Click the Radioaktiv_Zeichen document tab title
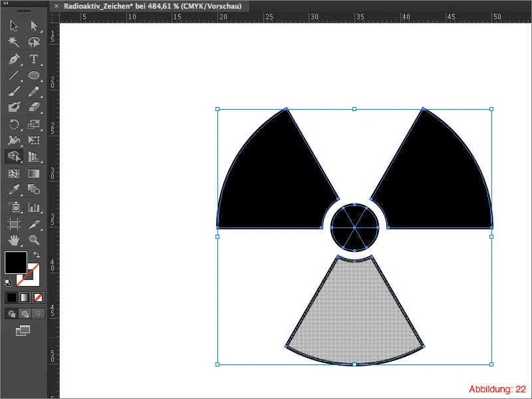This screenshot has width=532, height=399. 152,6
